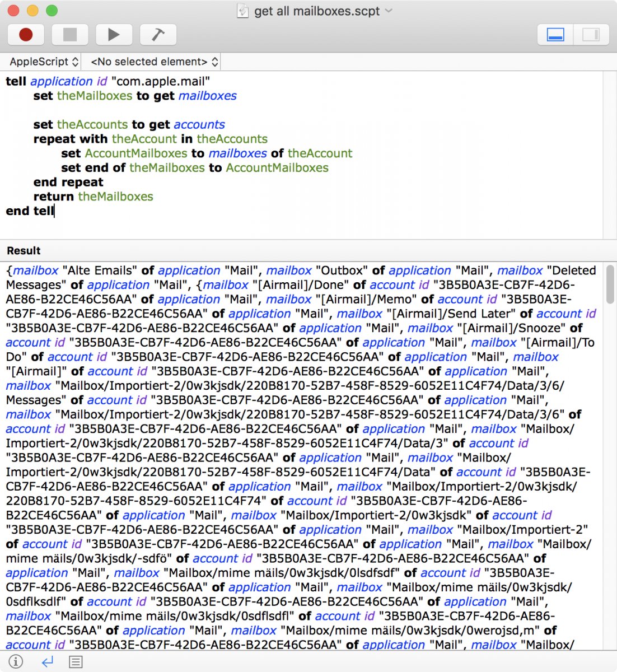Click the script document icon in title

[242, 11]
